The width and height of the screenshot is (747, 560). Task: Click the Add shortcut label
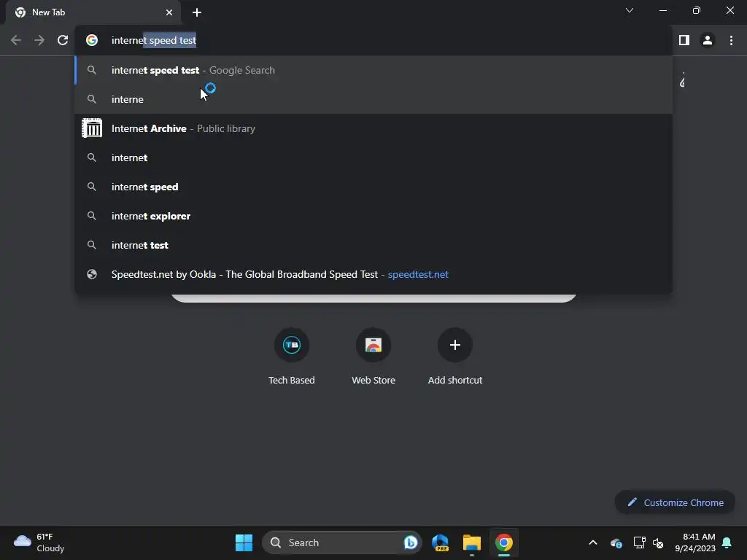[455, 380]
